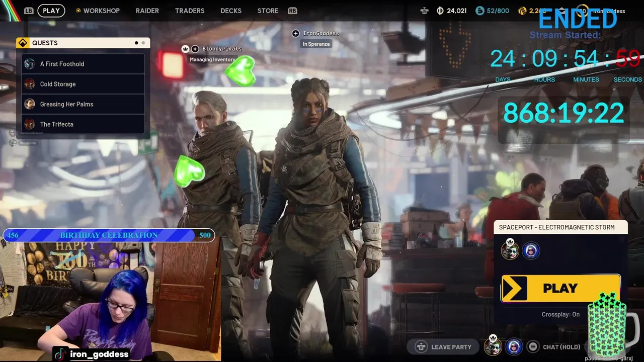Click A First Foothold quest giver portrait
Viewport: 644px width, 362px height.
click(30, 64)
